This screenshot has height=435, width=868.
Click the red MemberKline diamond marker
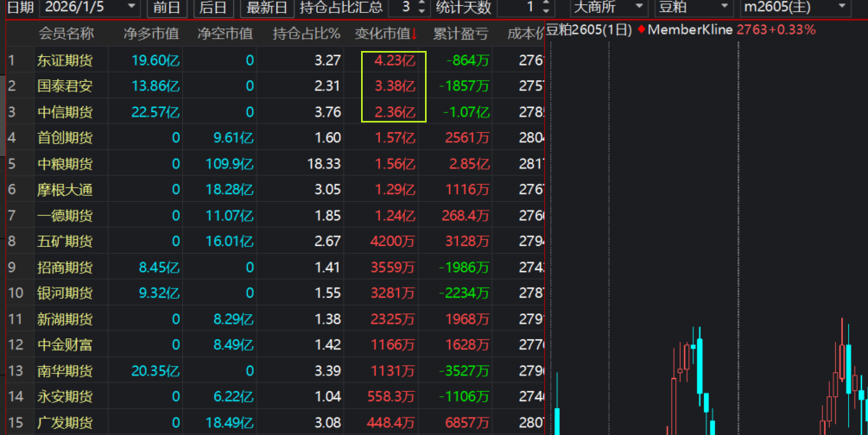641,29
